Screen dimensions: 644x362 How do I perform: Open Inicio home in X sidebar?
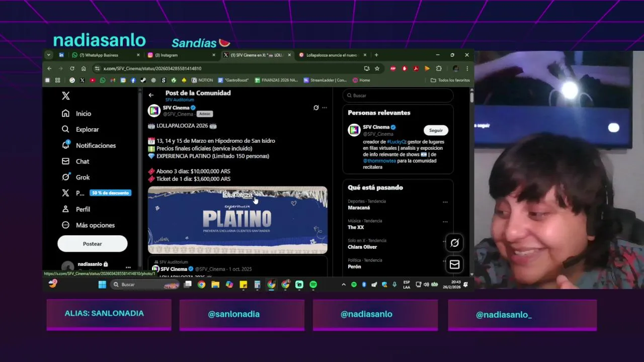coord(76,114)
